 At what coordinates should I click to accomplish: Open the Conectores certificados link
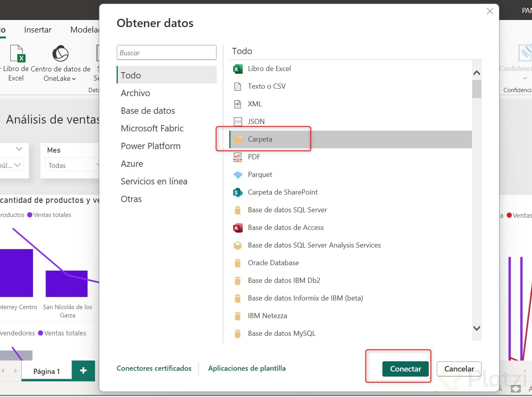154,368
